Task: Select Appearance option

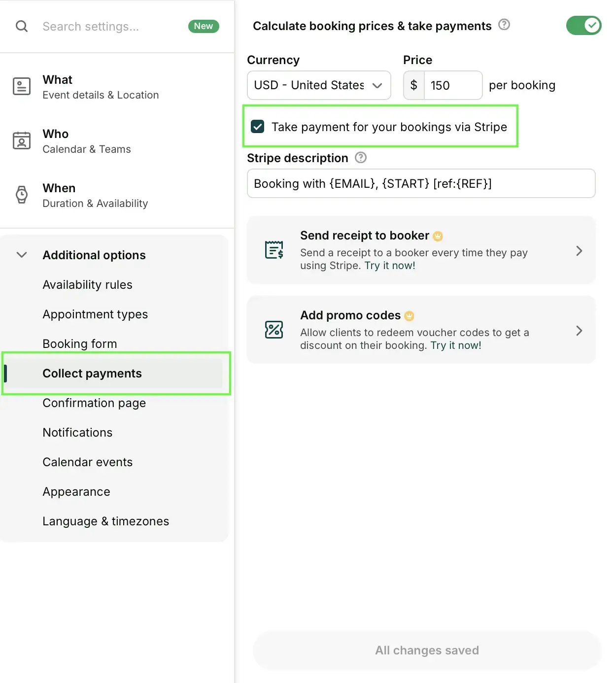Action: (x=76, y=492)
